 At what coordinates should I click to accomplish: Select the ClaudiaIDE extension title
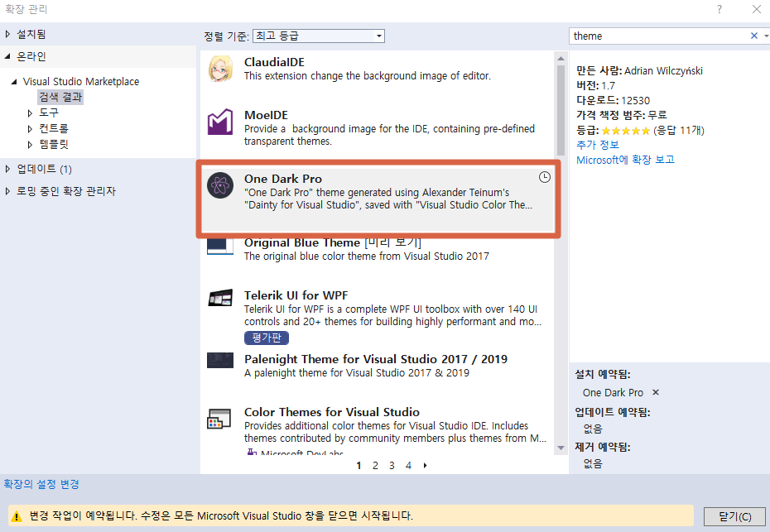(x=274, y=62)
